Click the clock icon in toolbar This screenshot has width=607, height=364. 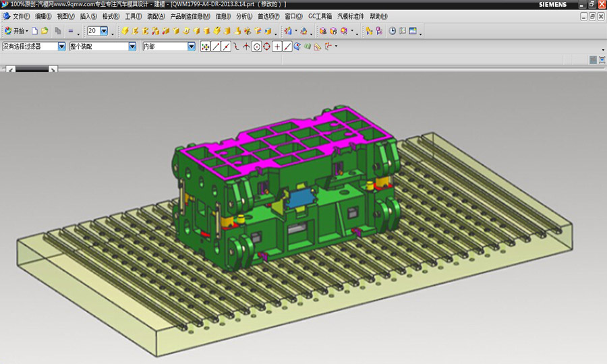coord(393,31)
